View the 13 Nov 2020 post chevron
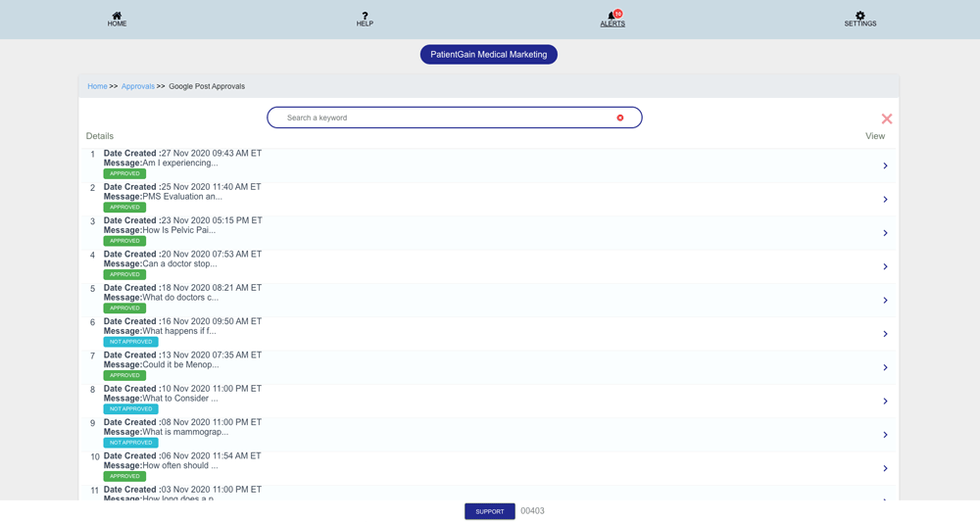 click(885, 368)
